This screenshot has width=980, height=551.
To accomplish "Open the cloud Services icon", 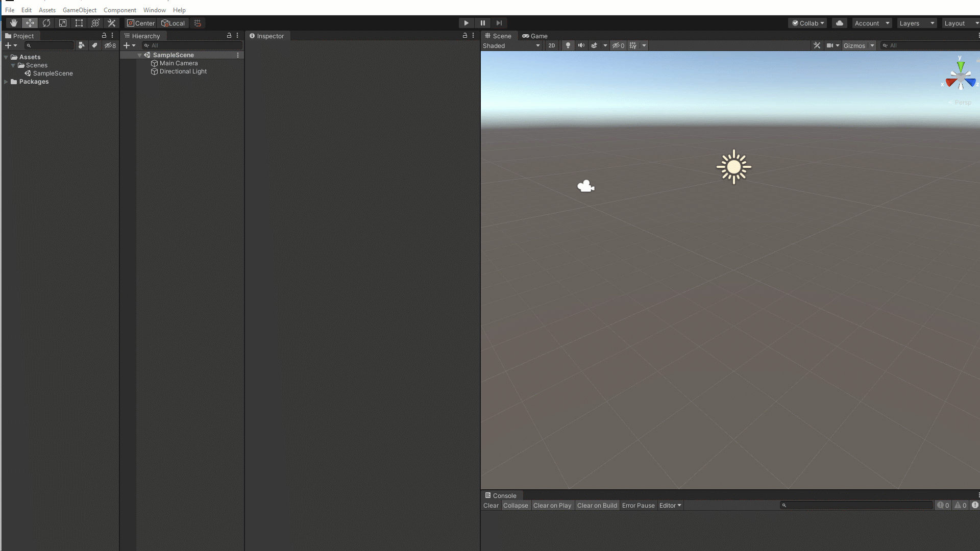I will click(840, 23).
